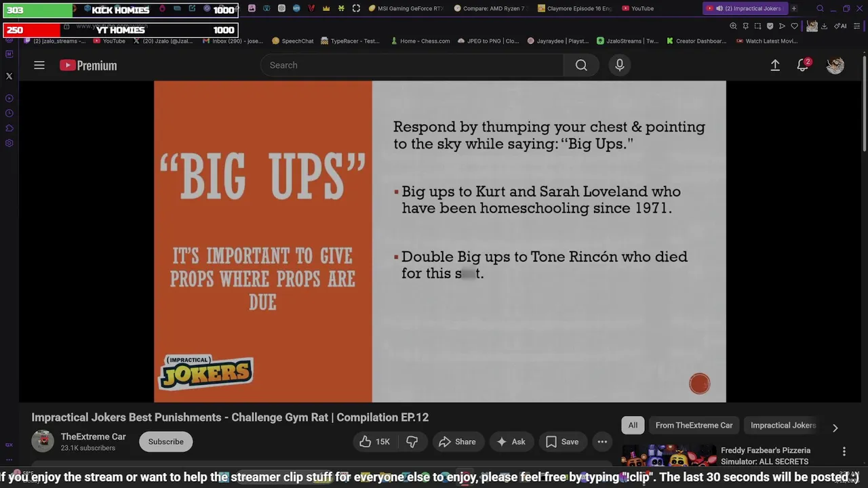Screen dimensions: 868x488
Task: Open the YouTube guide hamburger menu
Action: (x=39, y=65)
